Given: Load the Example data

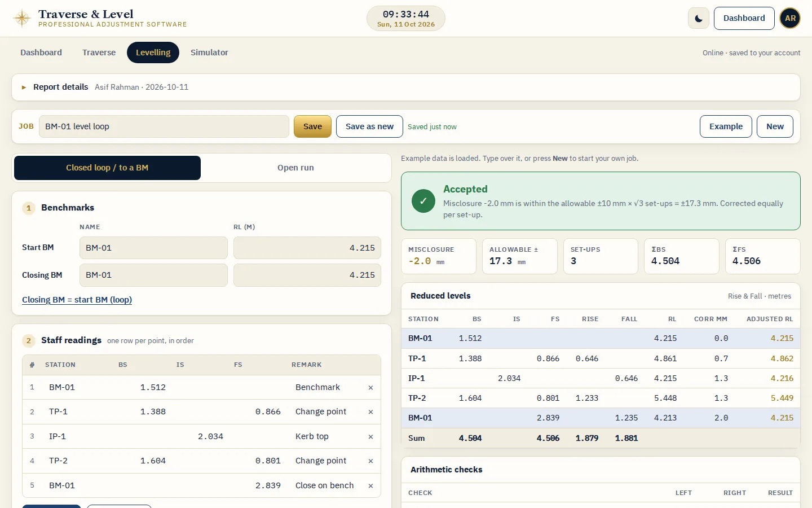Looking at the screenshot, I should point(726,126).
